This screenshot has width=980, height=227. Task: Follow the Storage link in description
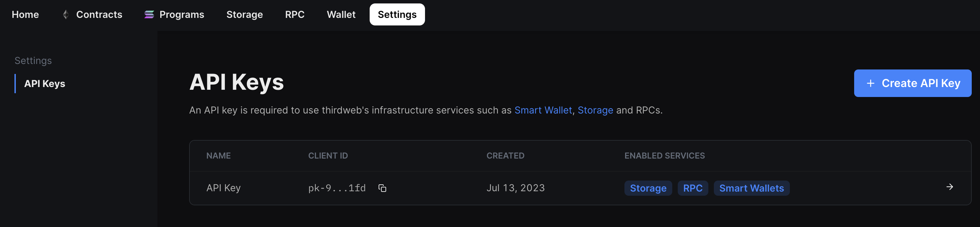coord(595,110)
